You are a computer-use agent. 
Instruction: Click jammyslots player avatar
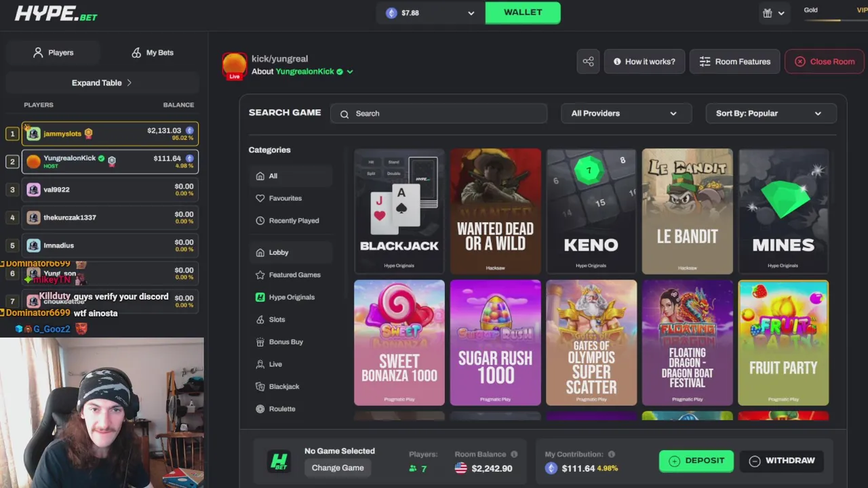click(x=33, y=134)
